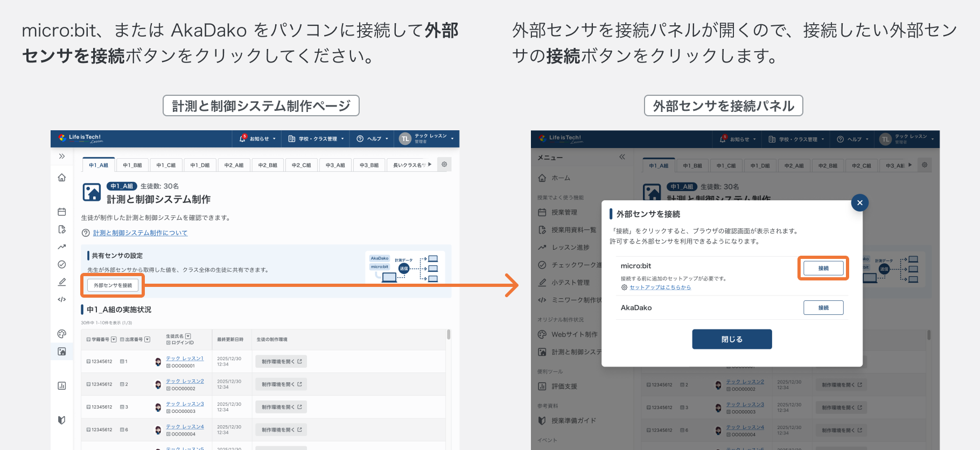Click the home icon in the collapsed sidebar
The height and width of the screenshot is (450, 980).
62,178
